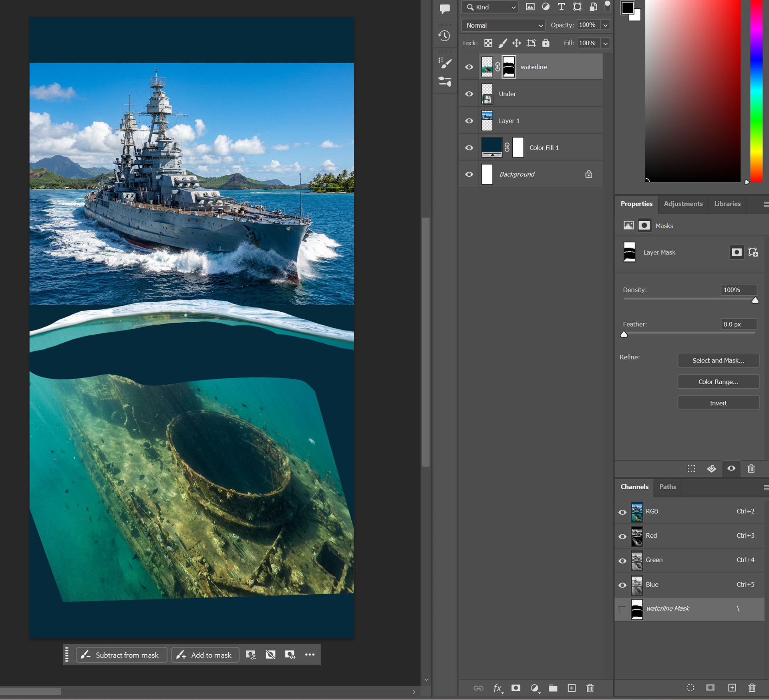This screenshot has width=769, height=700.
Task: Switch to the Paths tab
Action: coord(667,486)
